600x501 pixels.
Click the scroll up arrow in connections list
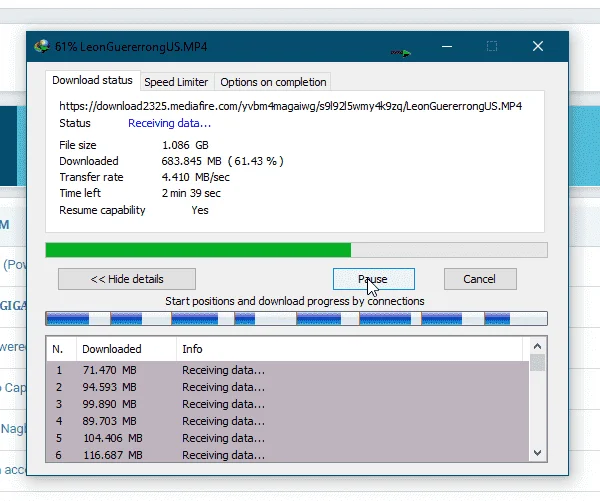[537, 346]
